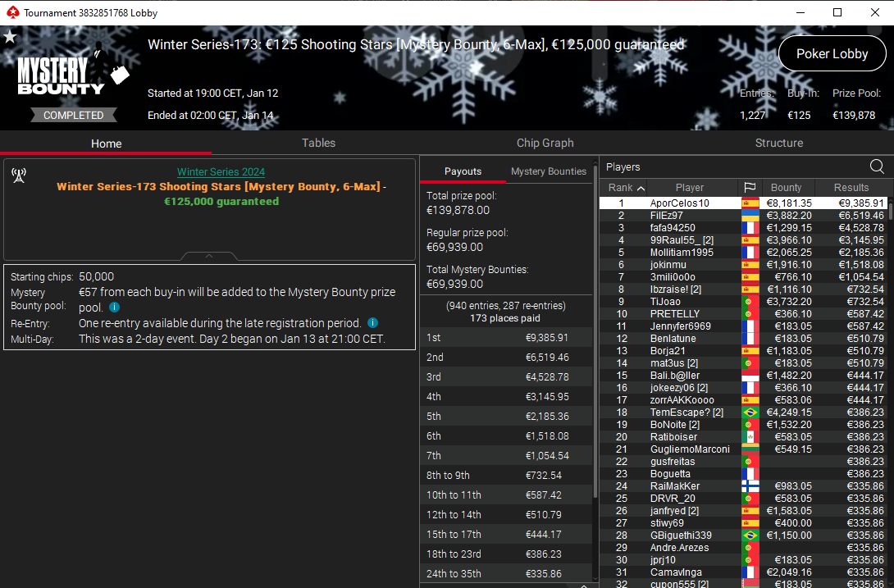Viewport: 894px width, 588px height.
Task: Select player row 99Raul55_ [2]
Action: click(x=743, y=240)
